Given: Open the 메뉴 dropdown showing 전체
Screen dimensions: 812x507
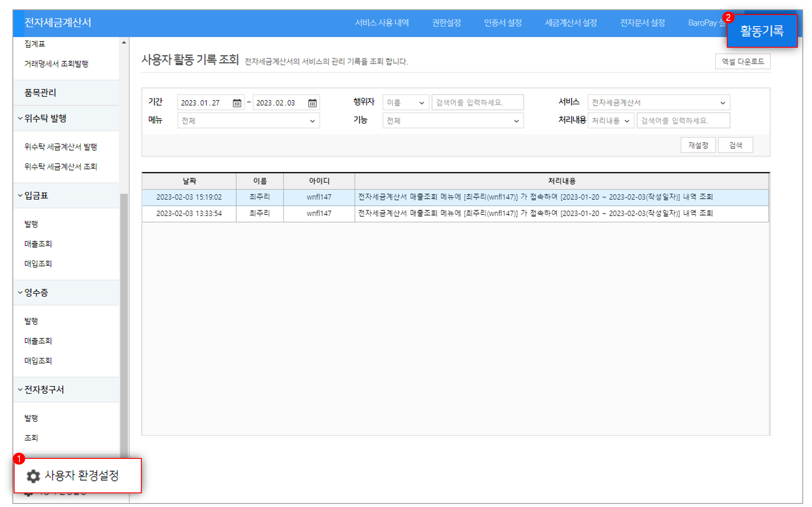Looking at the screenshot, I should click(x=248, y=120).
